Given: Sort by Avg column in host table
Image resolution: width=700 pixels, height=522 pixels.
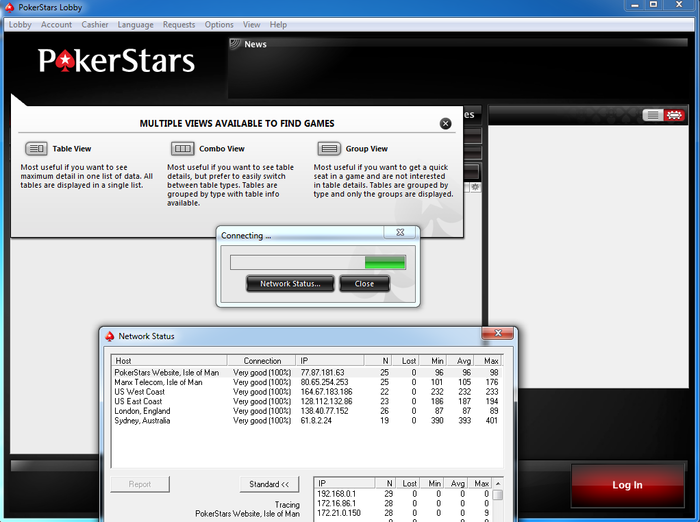Looking at the screenshot, I should pyautogui.click(x=460, y=360).
